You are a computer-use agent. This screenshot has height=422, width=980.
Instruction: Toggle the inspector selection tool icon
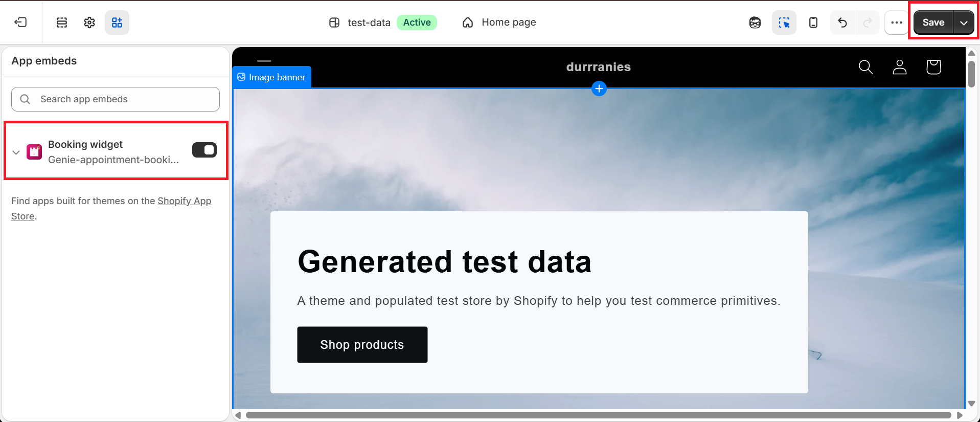784,23
